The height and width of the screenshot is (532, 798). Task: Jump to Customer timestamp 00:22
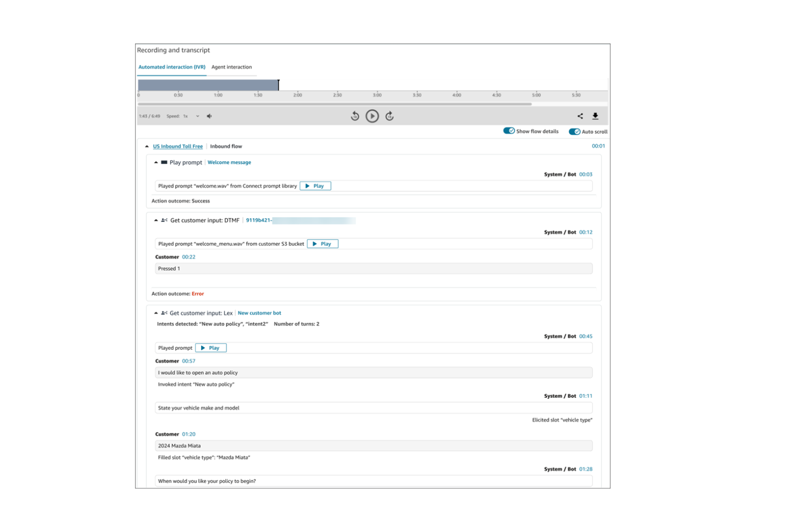(x=189, y=257)
